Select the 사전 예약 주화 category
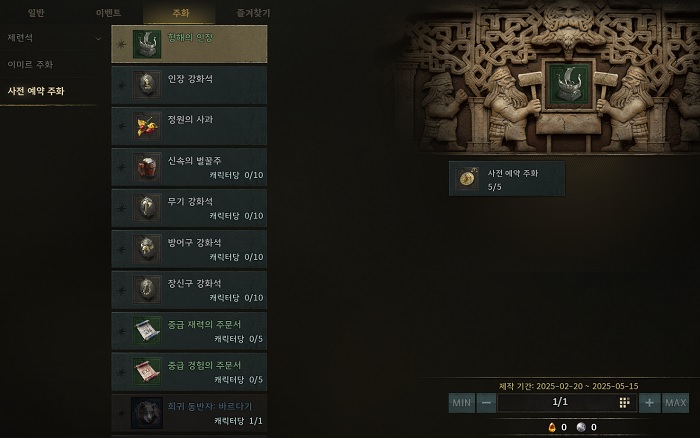The height and width of the screenshot is (438, 700). [x=36, y=91]
